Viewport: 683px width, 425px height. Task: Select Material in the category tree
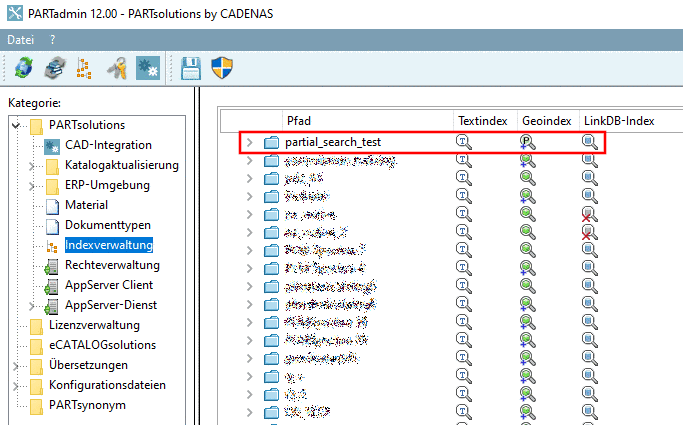point(86,205)
